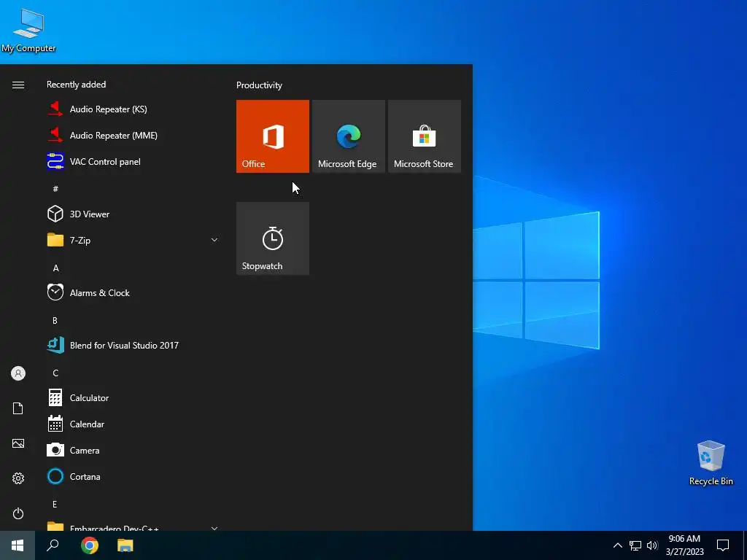Click the Recently added heading

tap(76, 85)
